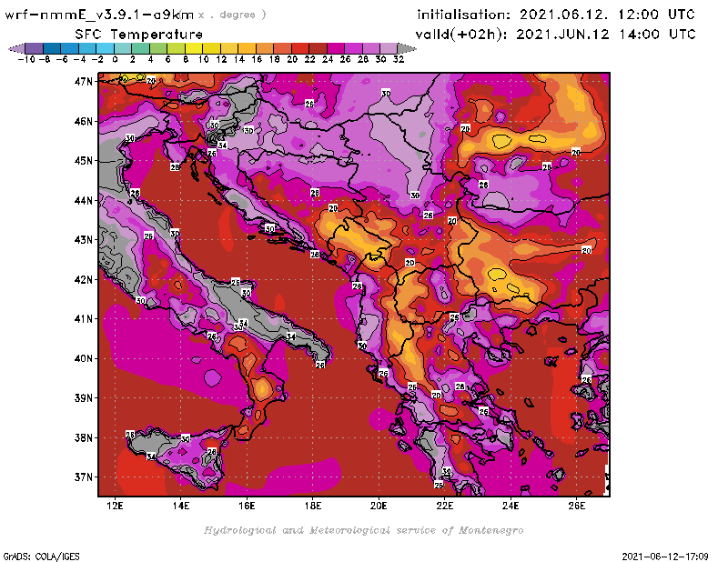Click the '46N' latitude label
Screen dimensions: 728x562
coord(84,121)
